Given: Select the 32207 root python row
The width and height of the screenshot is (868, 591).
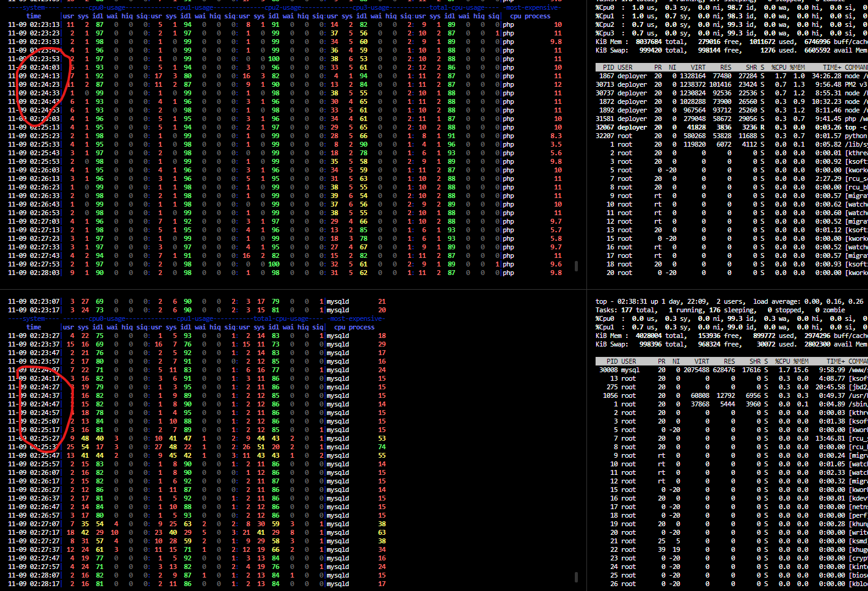Looking at the screenshot, I should 732,136.
